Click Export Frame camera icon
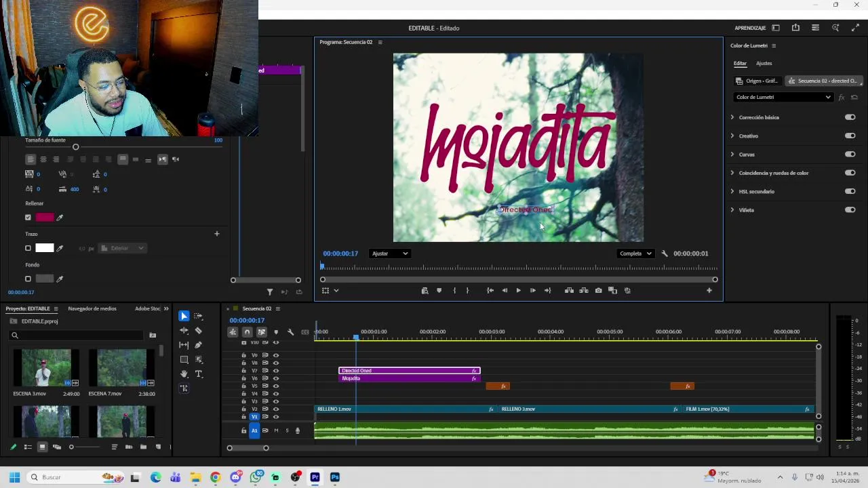The height and width of the screenshot is (488, 868). click(598, 291)
